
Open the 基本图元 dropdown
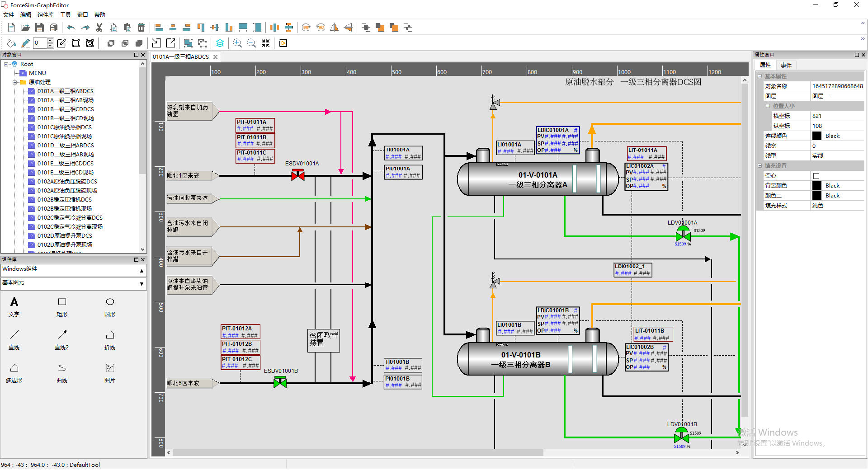(x=142, y=283)
